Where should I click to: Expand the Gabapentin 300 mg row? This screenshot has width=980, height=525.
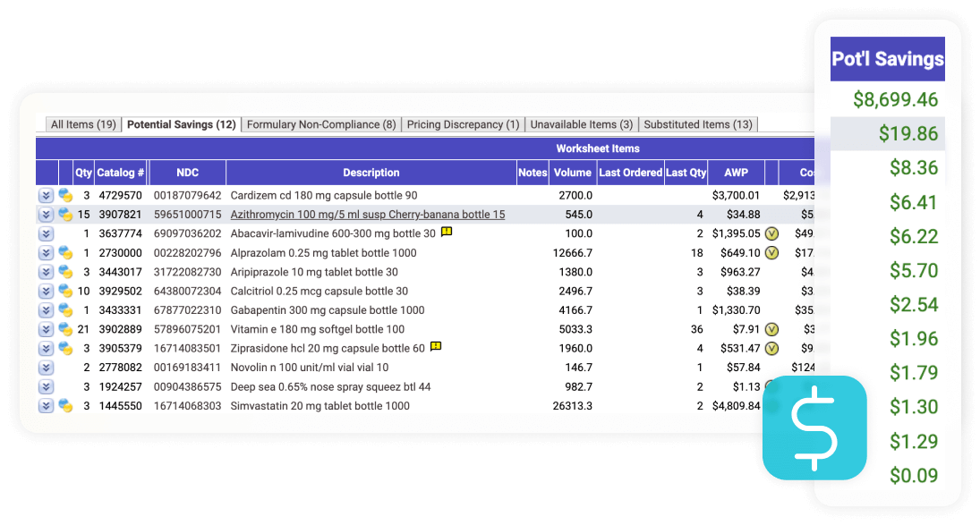coord(46,310)
